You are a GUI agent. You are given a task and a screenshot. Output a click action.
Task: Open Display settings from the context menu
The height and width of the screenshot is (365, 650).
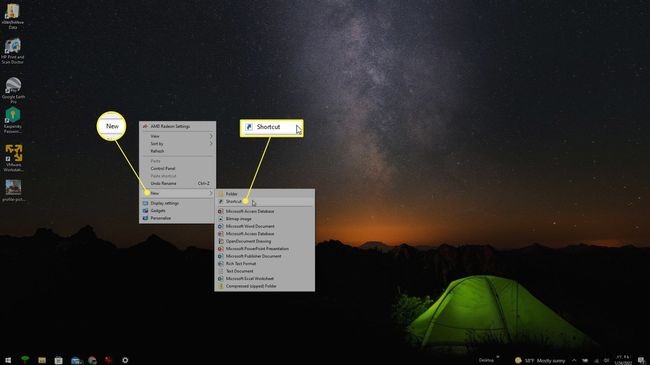[177, 203]
